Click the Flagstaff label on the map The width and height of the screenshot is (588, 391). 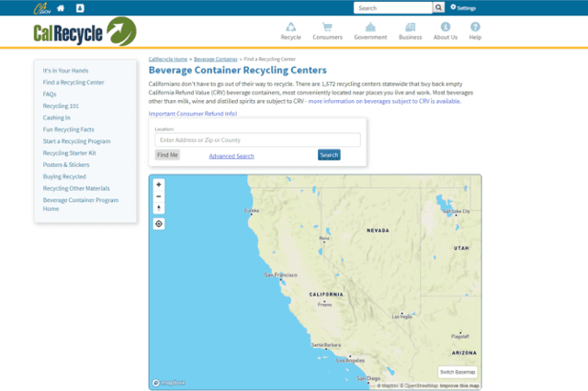[460, 336]
